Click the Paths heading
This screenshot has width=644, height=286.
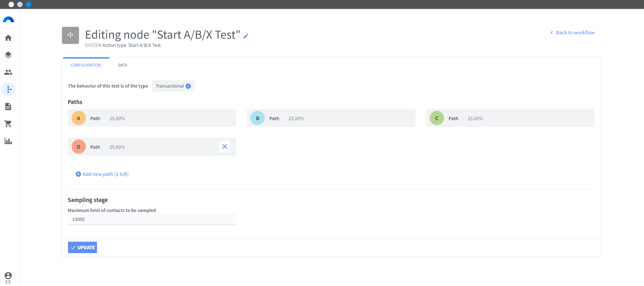pos(75,102)
